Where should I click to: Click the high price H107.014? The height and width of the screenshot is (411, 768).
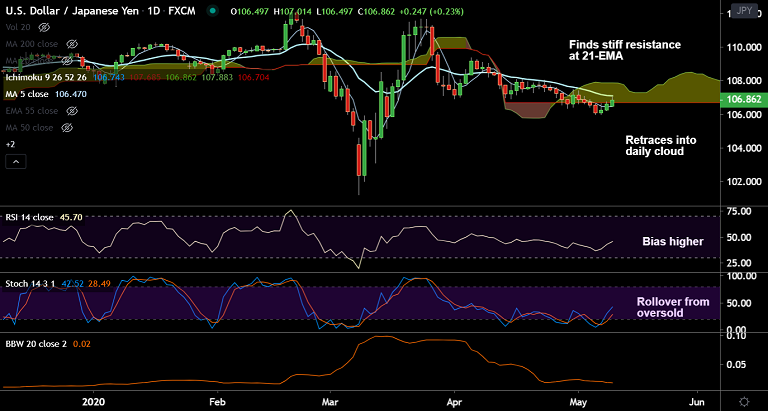click(x=292, y=11)
